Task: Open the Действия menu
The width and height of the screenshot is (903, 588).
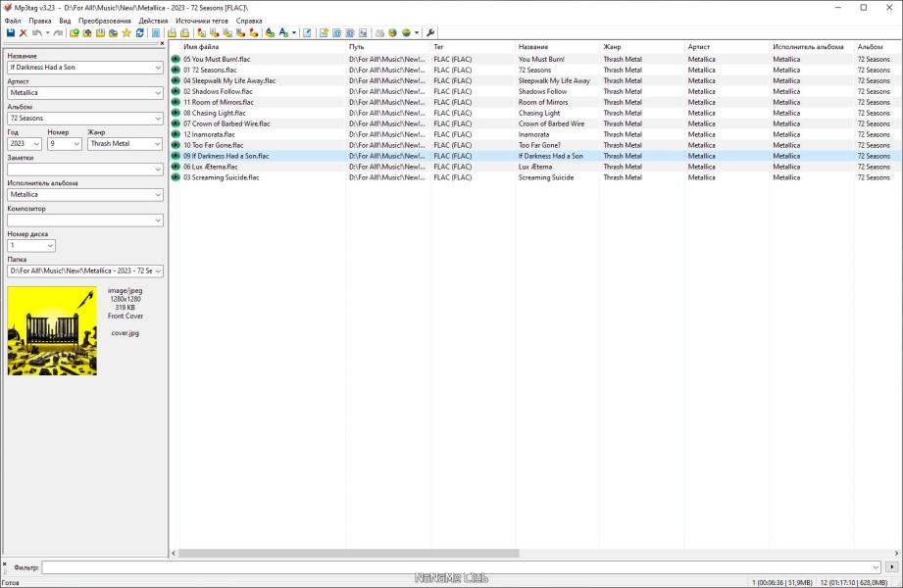Action: click(x=153, y=21)
